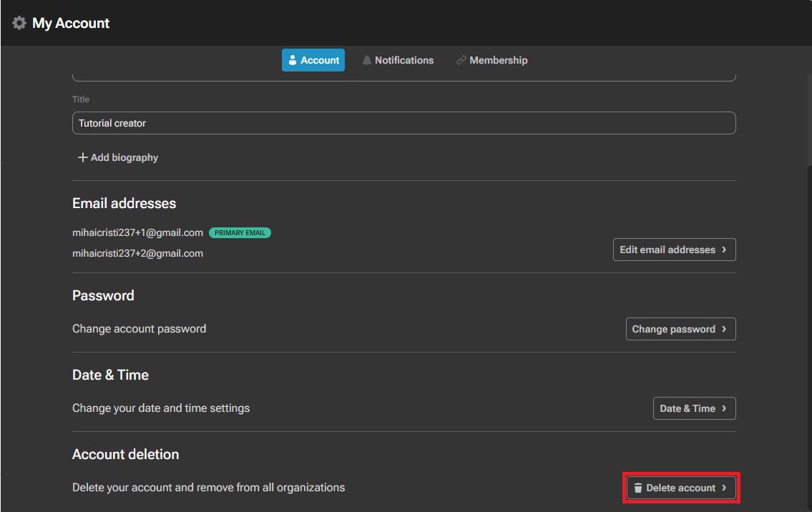
Task: Click the mihaicristi237+2@gmail.com email address
Action: pyautogui.click(x=137, y=253)
